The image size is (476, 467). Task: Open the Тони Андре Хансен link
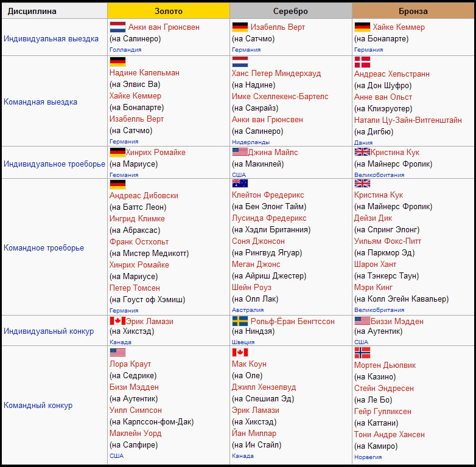click(x=390, y=435)
